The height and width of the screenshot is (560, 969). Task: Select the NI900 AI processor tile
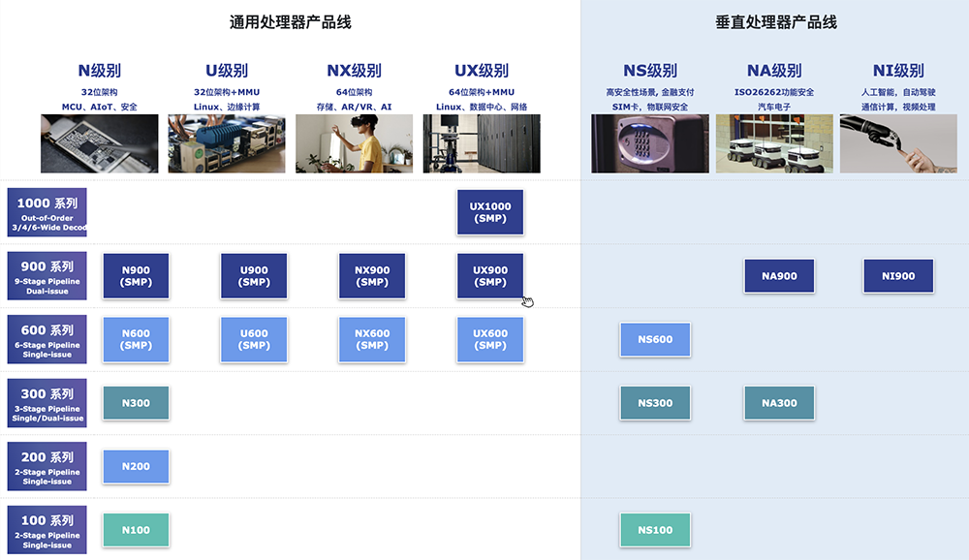click(898, 276)
